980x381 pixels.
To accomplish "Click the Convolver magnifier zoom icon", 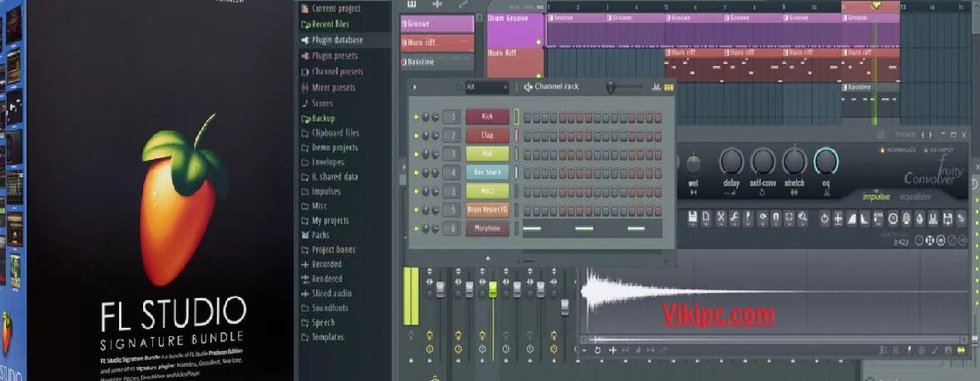I will coord(803,218).
